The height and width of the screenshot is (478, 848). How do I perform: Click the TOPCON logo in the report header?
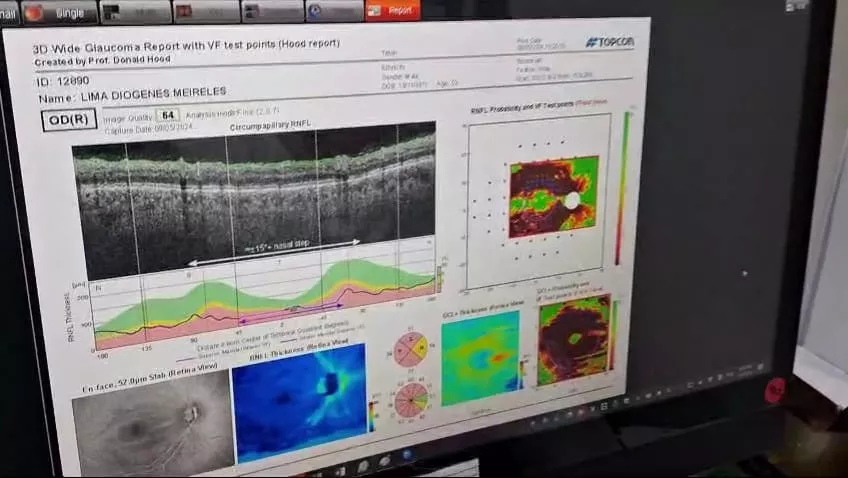(610, 42)
